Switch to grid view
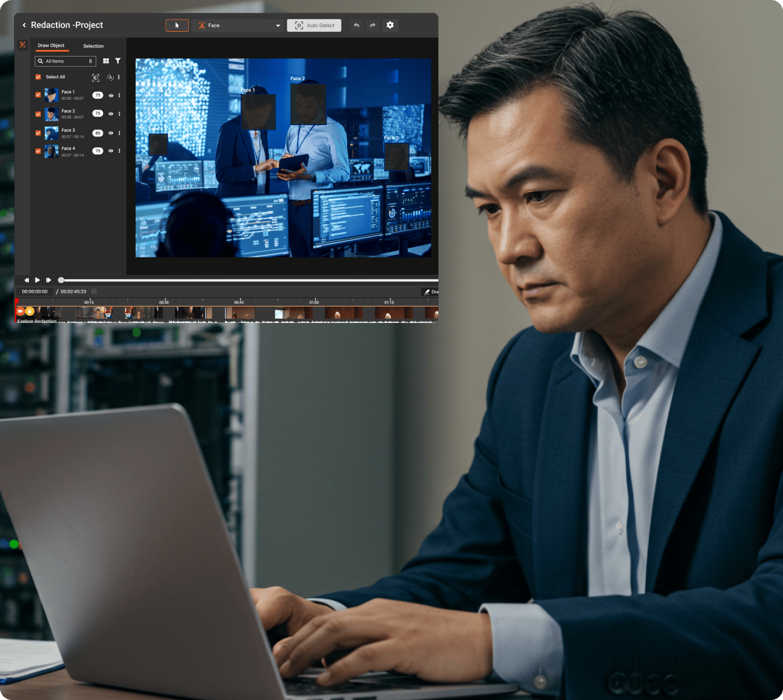 (106, 61)
